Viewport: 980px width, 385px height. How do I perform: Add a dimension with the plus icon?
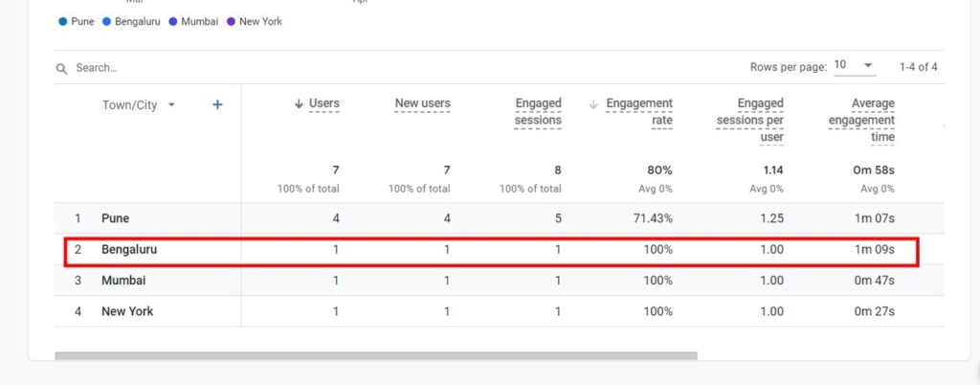[x=217, y=105]
